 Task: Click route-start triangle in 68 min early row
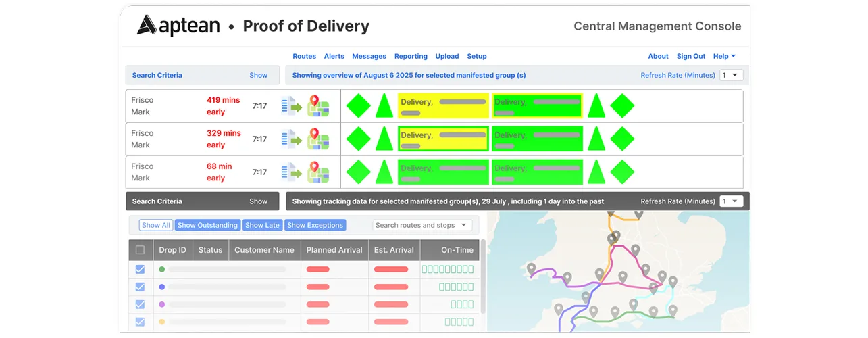(x=384, y=172)
